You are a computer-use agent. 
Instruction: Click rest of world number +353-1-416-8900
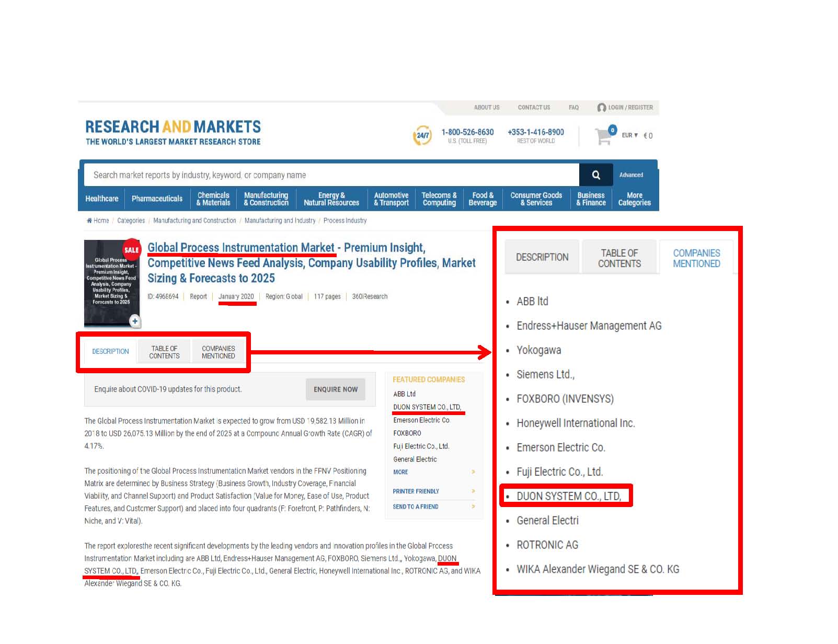(536, 132)
